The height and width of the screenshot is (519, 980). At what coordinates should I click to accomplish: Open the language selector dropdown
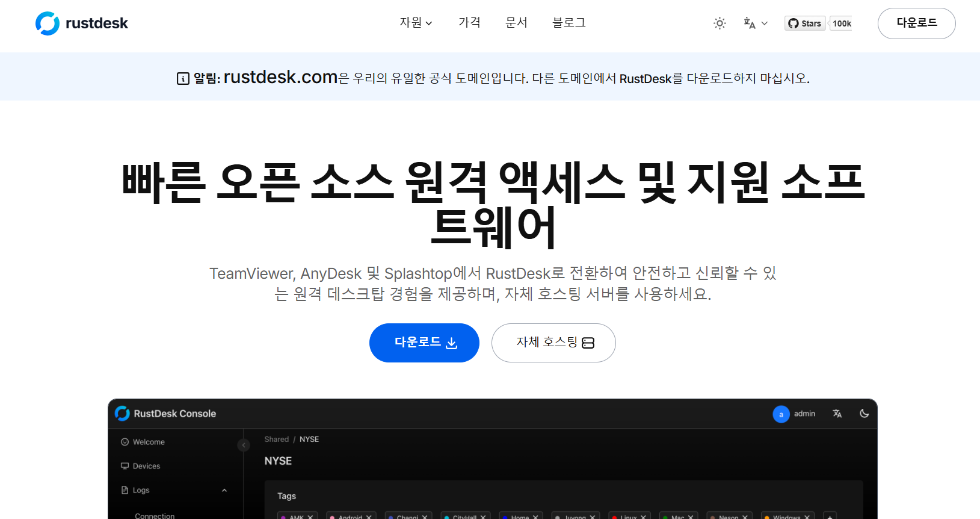[x=756, y=23]
